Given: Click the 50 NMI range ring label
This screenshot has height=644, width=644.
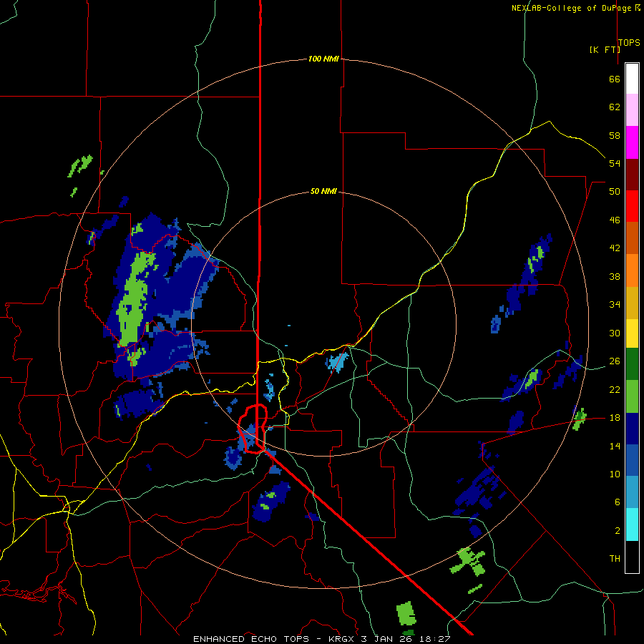Looking at the screenshot, I should (x=323, y=191).
